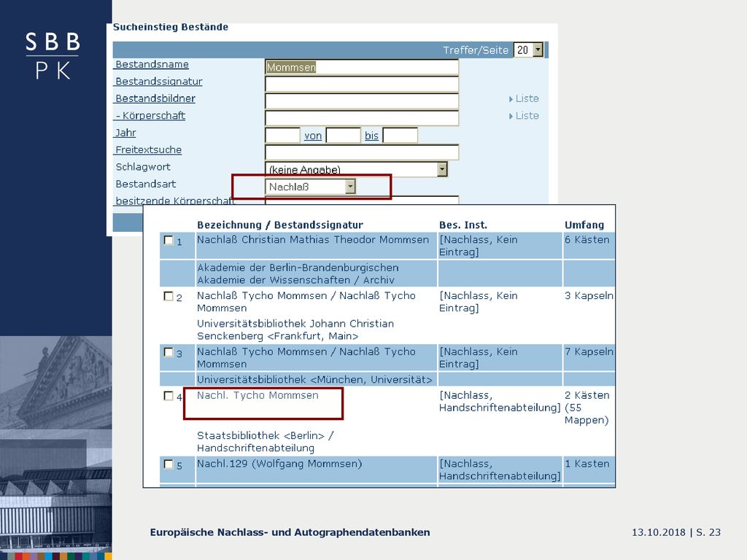This screenshot has height=560, width=747.
Task: Click the 'von' link
Action: point(313,136)
